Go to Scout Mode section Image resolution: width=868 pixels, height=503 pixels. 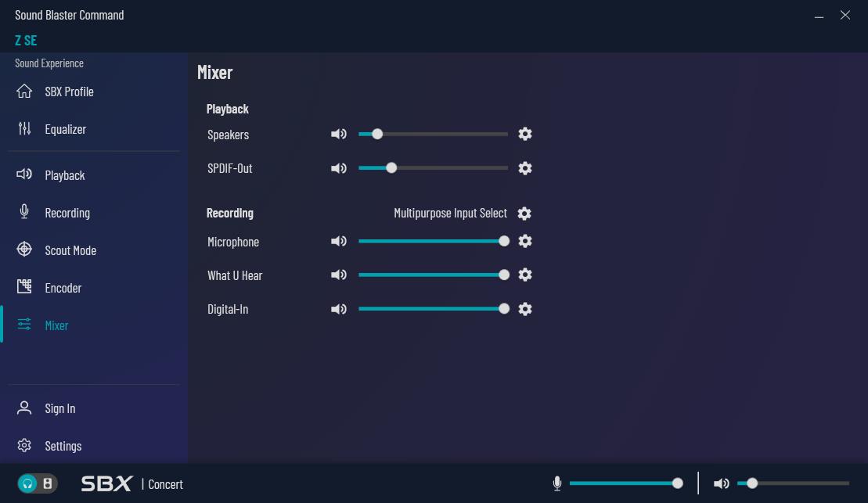click(70, 250)
